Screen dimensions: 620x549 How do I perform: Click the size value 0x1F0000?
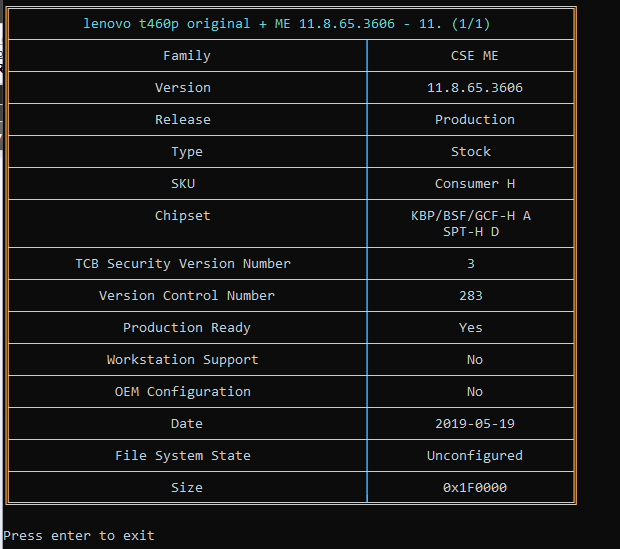coord(474,488)
